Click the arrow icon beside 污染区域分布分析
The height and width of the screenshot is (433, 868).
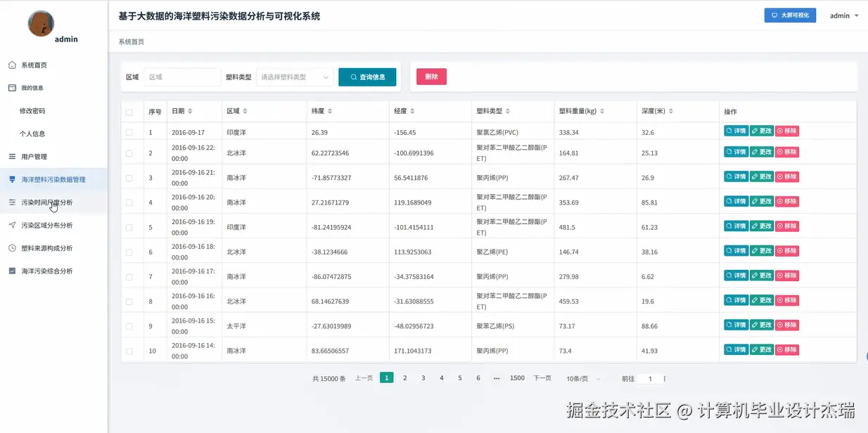pos(12,225)
